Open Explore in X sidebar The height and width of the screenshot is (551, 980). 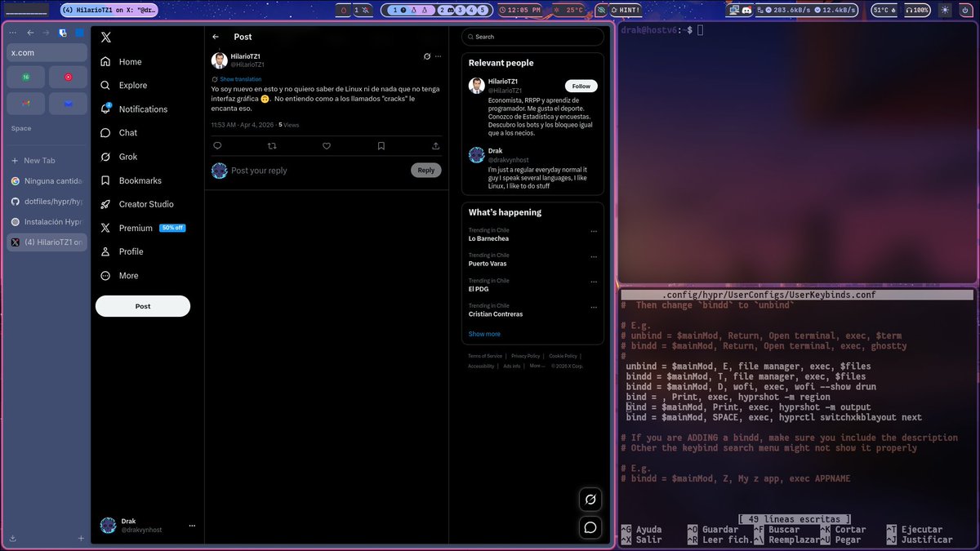pyautogui.click(x=123, y=85)
